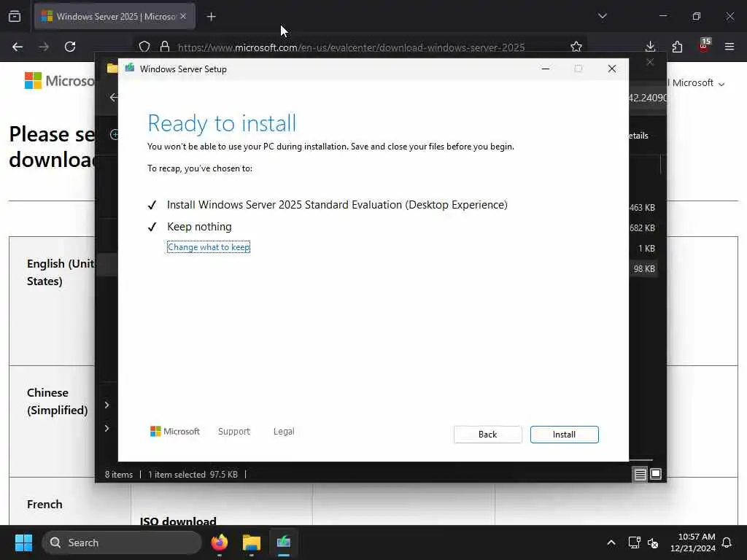The image size is (747, 560).
Task: Open the Firefox hamburger application menu
Action: pos(729,47)
